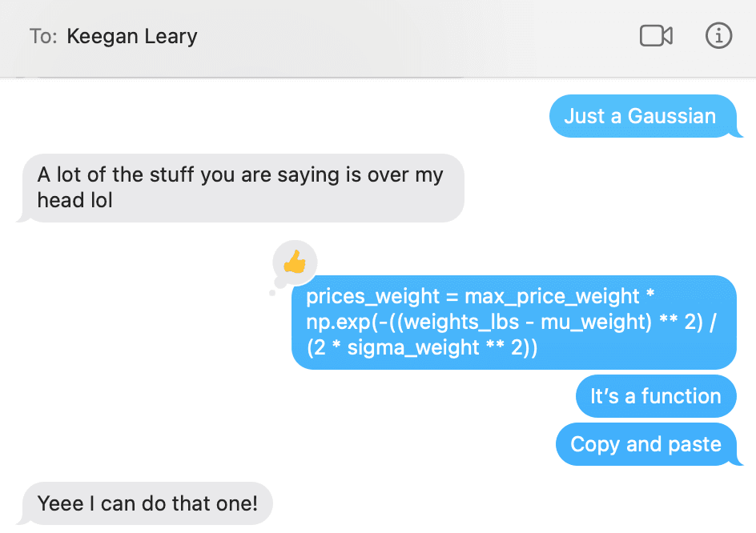The width and height of the screenshot is (756, 533).
Task: Start a video call with Keegan Leary
Action: tap(655, 36)
